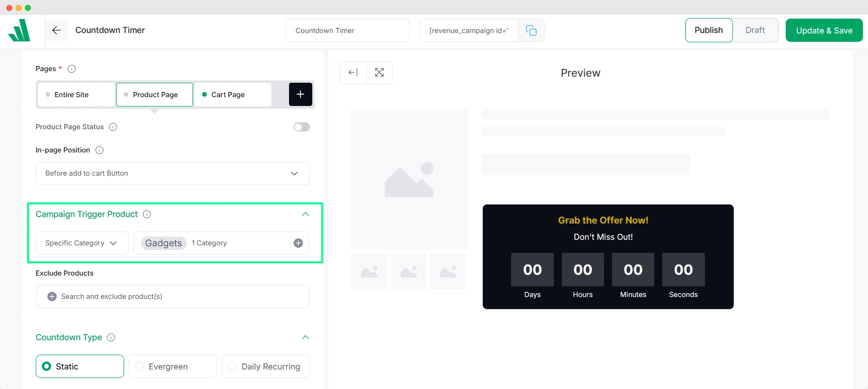Click the Gadgets category tag
This screenshot has height=389, width=868.
point(164,243)
